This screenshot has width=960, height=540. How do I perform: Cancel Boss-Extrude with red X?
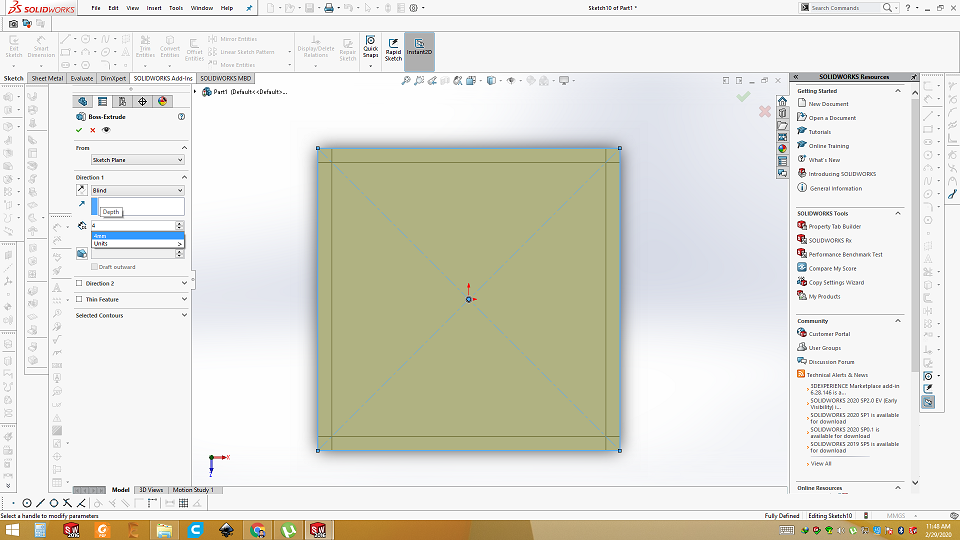[92, 130]
